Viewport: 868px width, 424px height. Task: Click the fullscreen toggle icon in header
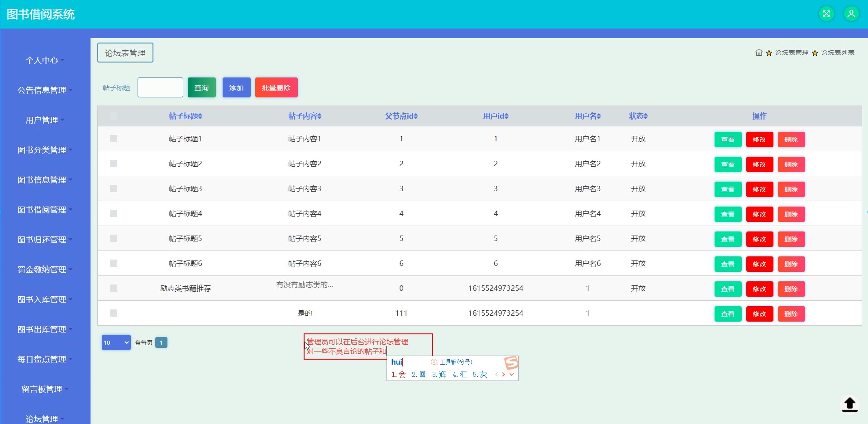click(x=826, y=14)
